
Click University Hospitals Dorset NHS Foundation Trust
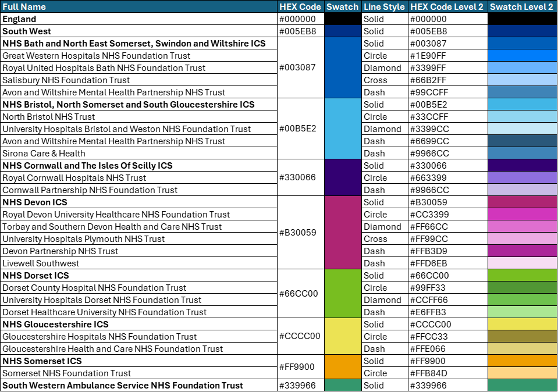(x=139, y=300)
